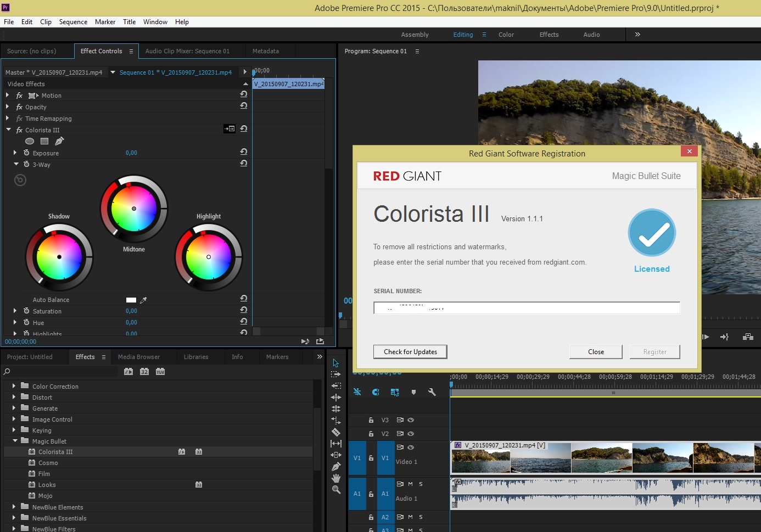Select the Hand tool
Viewport: 761px width, 532px height.
click(x=336, y=478)
